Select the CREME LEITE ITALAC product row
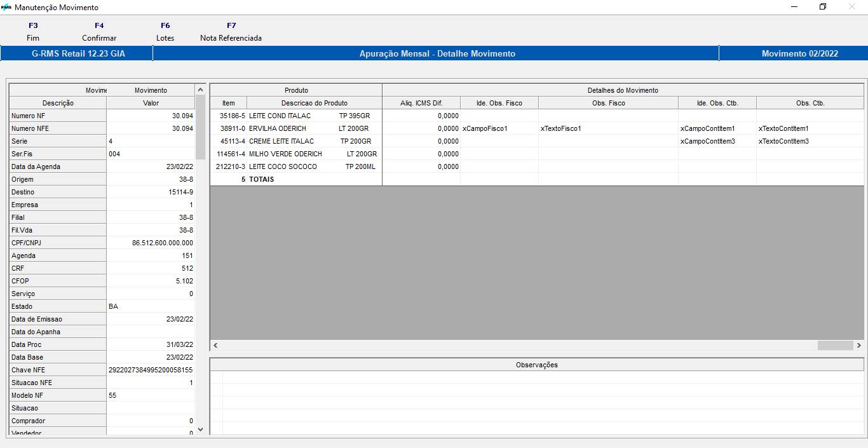 tap(537, 141)
